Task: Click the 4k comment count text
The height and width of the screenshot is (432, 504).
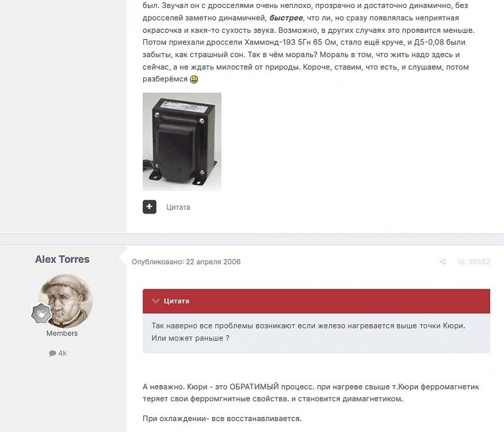Action: 62,353
